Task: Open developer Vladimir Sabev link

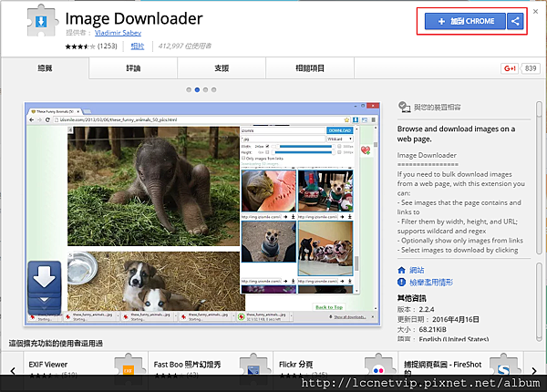Action: (118, 33)
